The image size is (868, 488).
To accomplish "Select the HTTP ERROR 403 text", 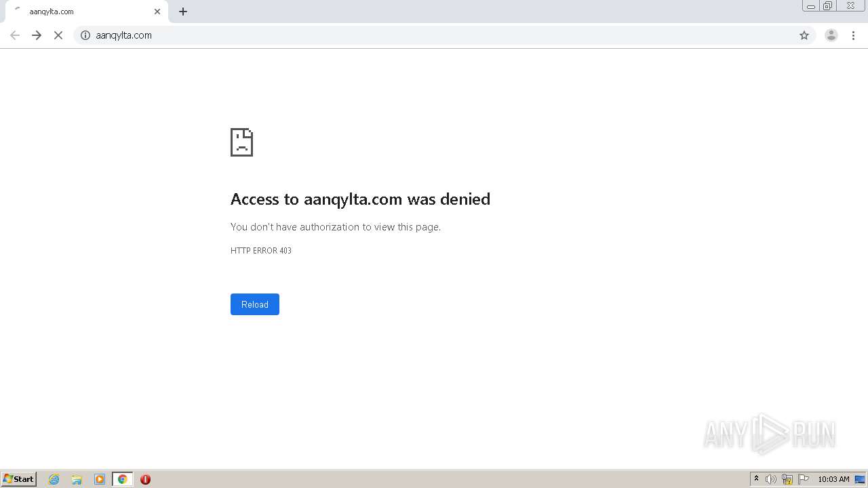I will pos(261,251).
